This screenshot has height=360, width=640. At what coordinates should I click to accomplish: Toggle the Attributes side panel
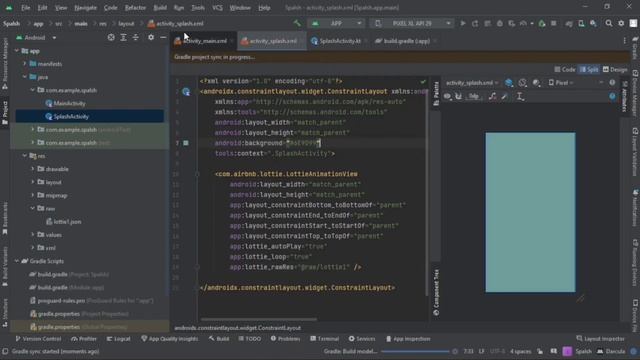pos(624,96)
